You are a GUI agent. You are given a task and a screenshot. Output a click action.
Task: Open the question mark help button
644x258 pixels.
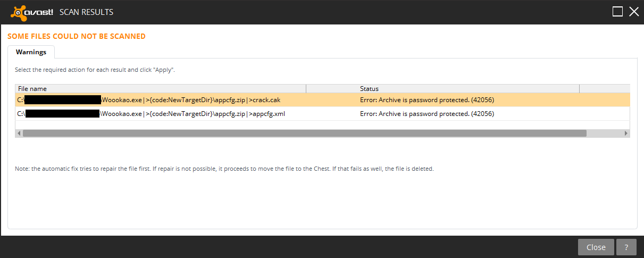point(626,247)
